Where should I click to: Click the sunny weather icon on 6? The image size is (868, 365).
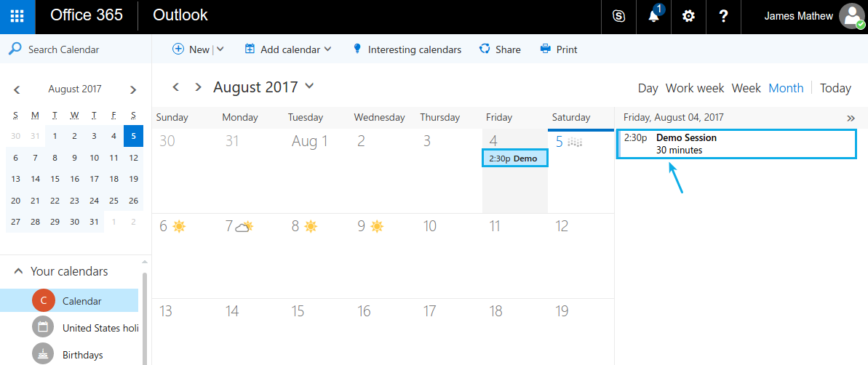click(179, 226)
